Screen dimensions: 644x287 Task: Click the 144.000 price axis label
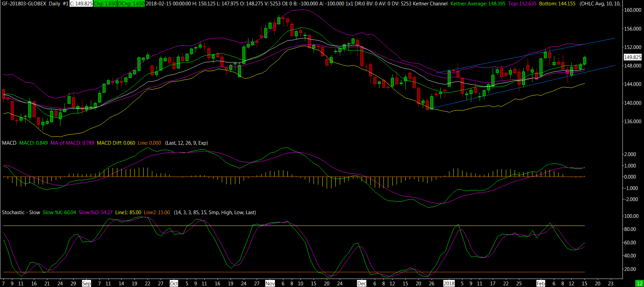(x=633, y=84)
